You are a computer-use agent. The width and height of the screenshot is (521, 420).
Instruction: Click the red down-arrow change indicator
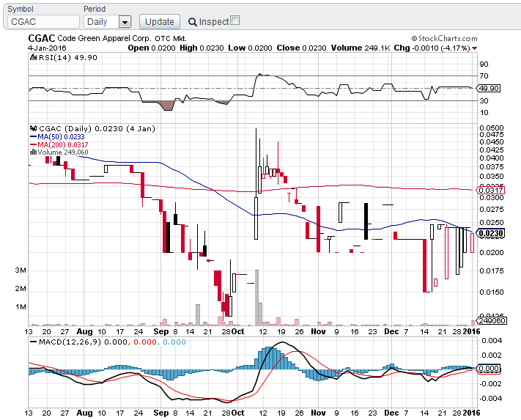coord(475,48)
